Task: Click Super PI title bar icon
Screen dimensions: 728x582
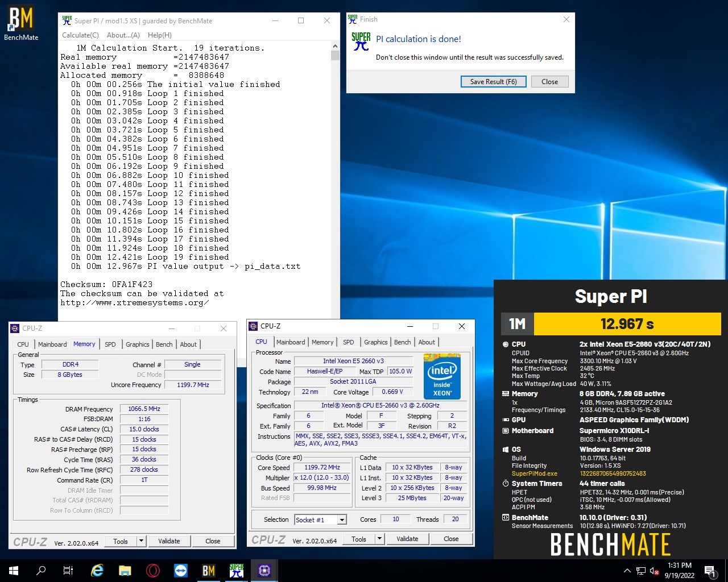Action: tap(67, 20)
